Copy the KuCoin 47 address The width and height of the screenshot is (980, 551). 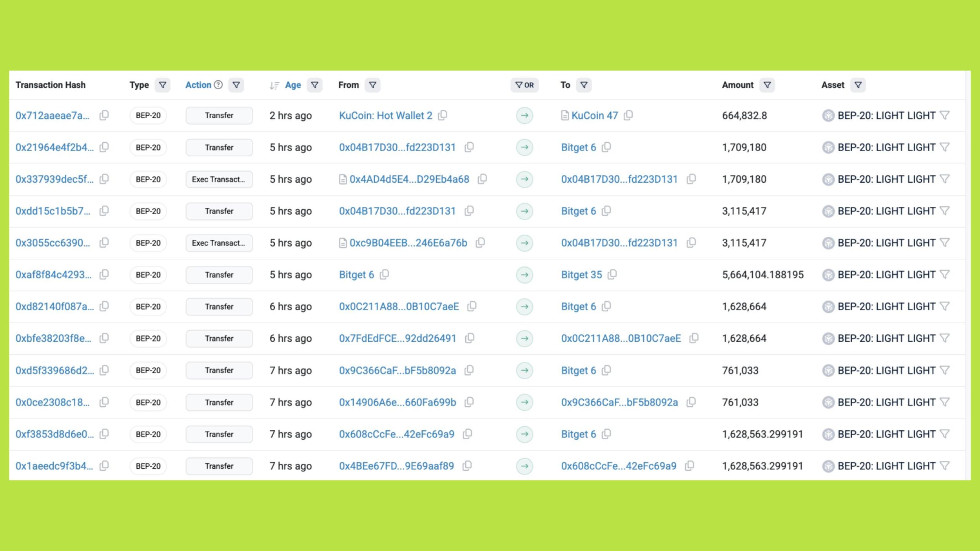[628, 115]
